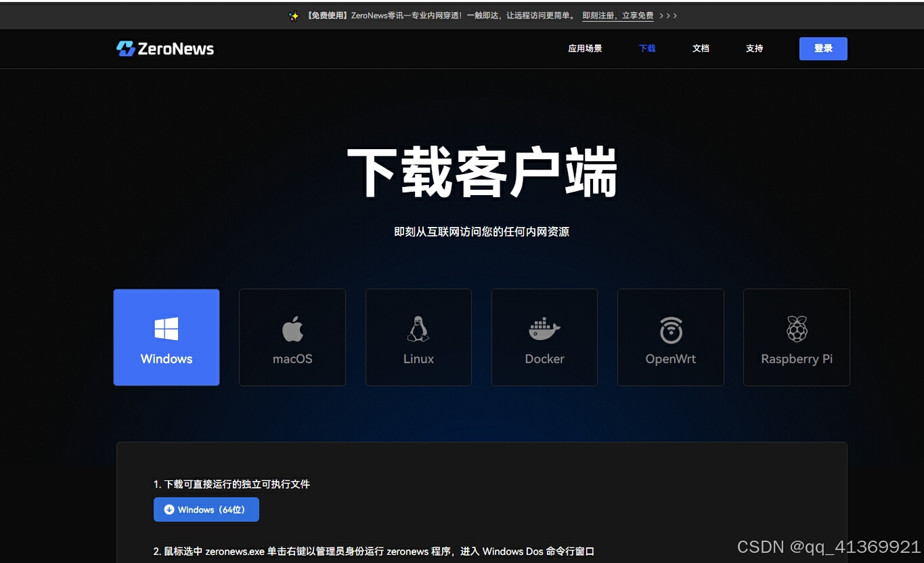Image resolution: width=924 pixels, height=563 pixels.
Task: Click the ZeroNews logo icon
Action: click(x=126, y=49)
